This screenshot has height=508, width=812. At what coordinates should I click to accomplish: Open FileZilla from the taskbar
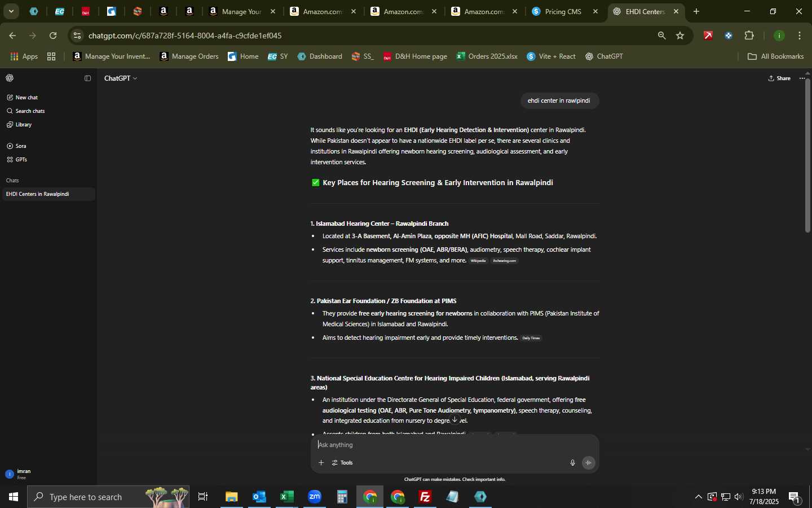426,497
